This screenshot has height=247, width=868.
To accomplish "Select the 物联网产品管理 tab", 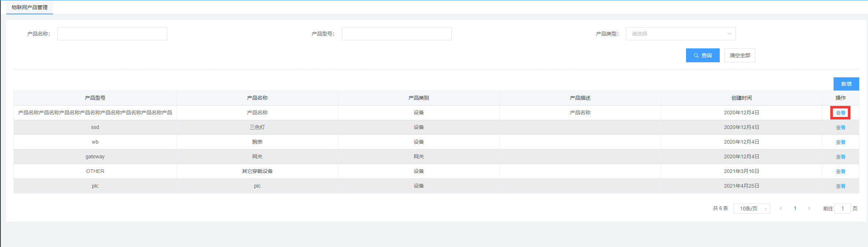I will click(30, 7).
